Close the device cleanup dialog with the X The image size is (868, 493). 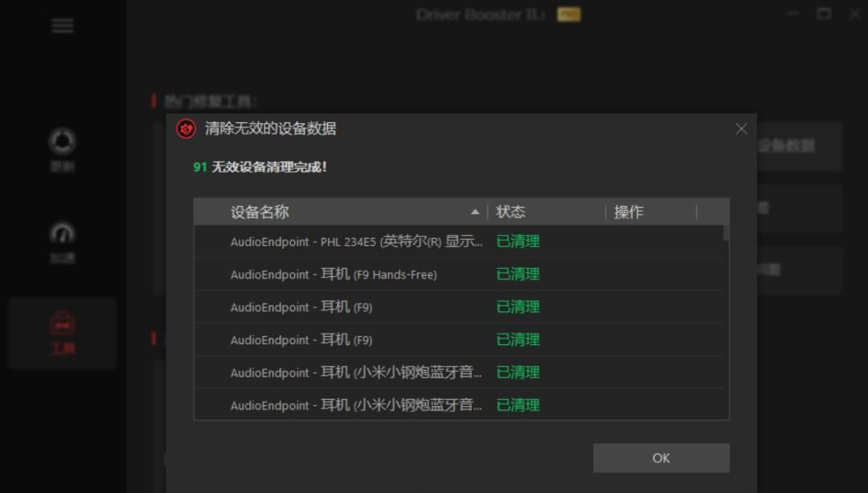(741, 129)
